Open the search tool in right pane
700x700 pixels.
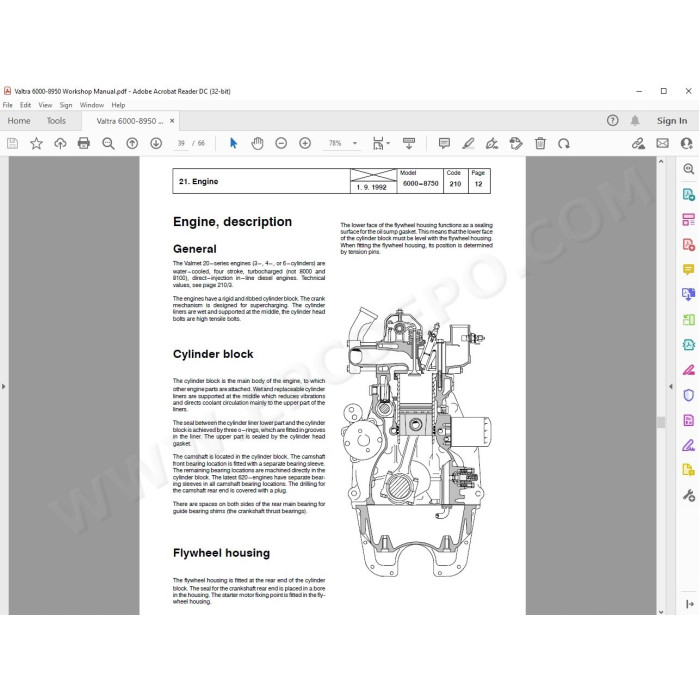coord(688,169)
